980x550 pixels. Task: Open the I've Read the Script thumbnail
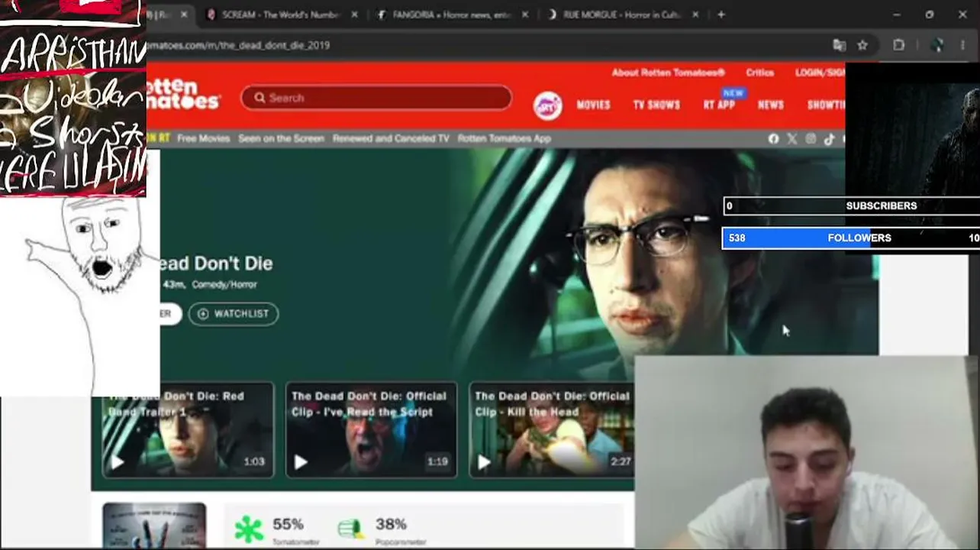[371, 430]
